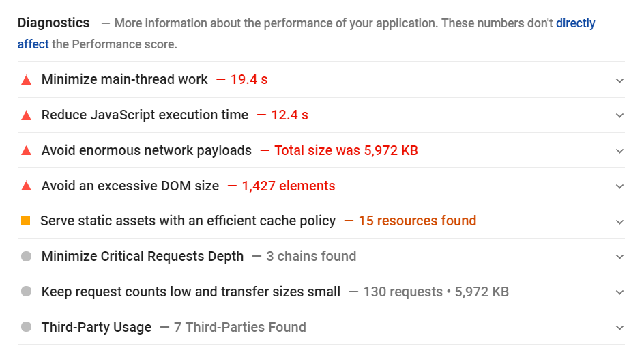Image resolution: width=644 pixels, height=355 pixels.
Task: Expand Reduce JavaScript execution time chevron
Action: tap(619, 116)
